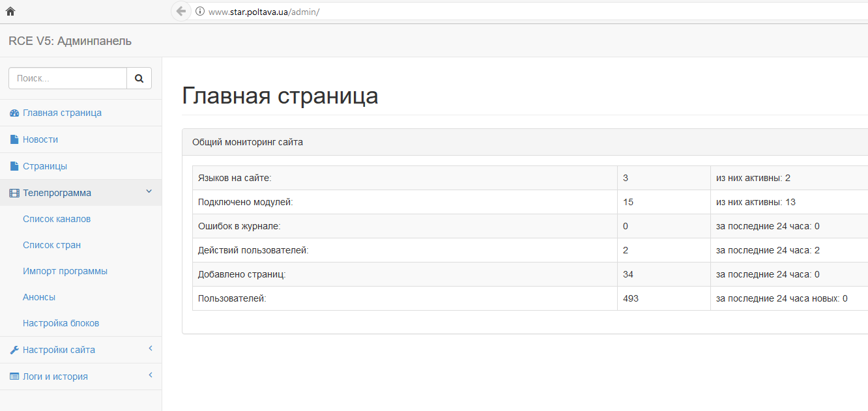The height and width of the screenshot is (411, 868).
Task: Click the browser home icon
Action: (x=10, y=11)
